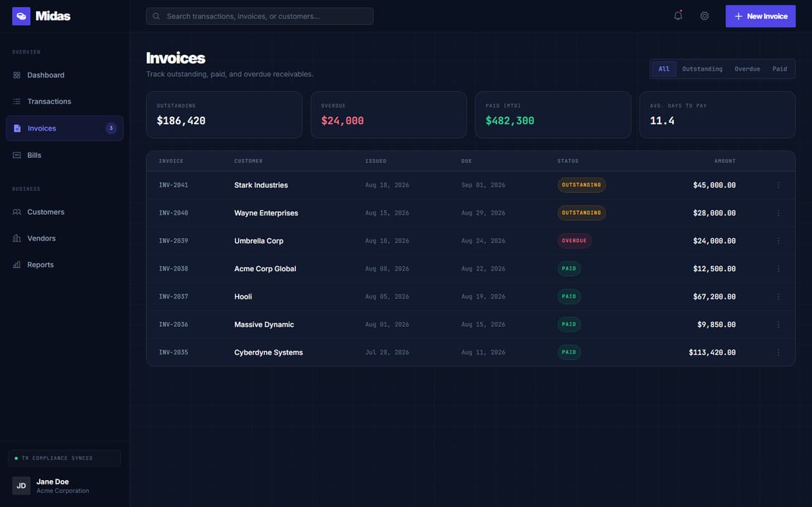Sort by Issued column header

376,161
